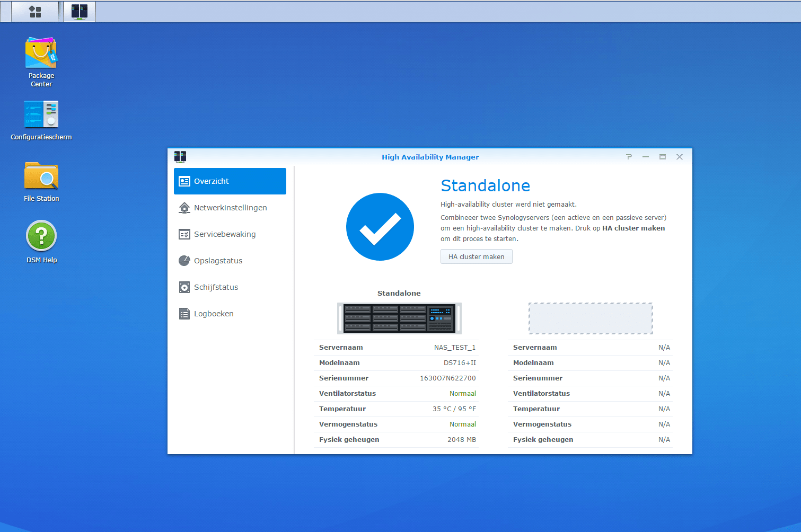Click the High Availability Manager title text
The height and width of the screenshot is (532, 801).
pyautogui.click(x=430, y=157)
